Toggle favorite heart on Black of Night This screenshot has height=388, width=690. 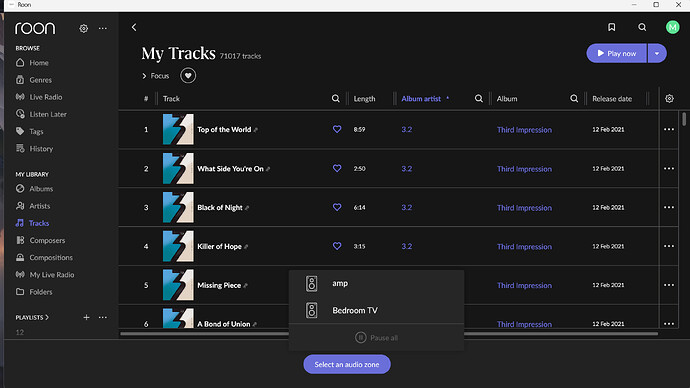337,207
